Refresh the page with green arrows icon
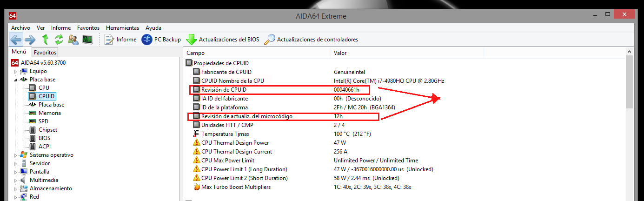 [x=59, y=40]
